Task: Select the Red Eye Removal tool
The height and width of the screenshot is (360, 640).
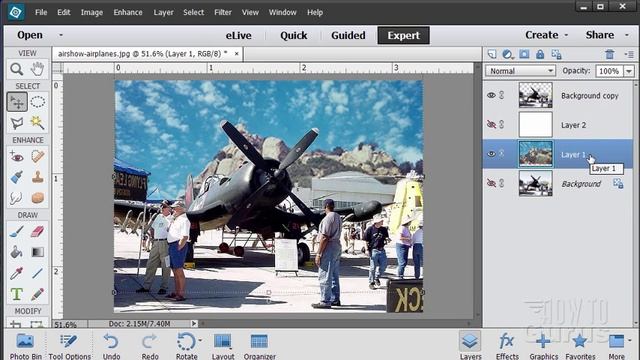Action: 17,156
